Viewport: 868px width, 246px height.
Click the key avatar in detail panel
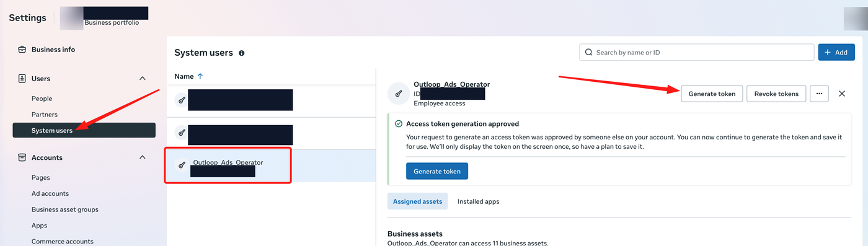tap(398, 94)
